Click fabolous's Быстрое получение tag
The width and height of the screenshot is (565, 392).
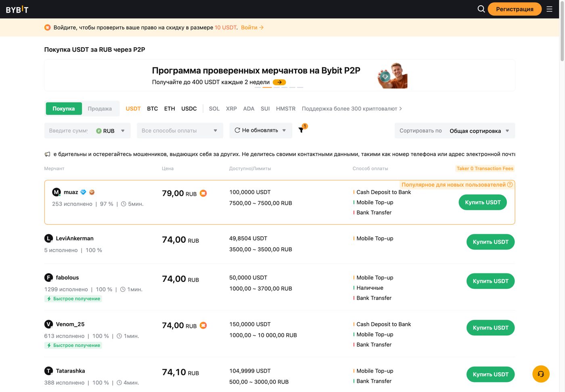click(73, 298)
